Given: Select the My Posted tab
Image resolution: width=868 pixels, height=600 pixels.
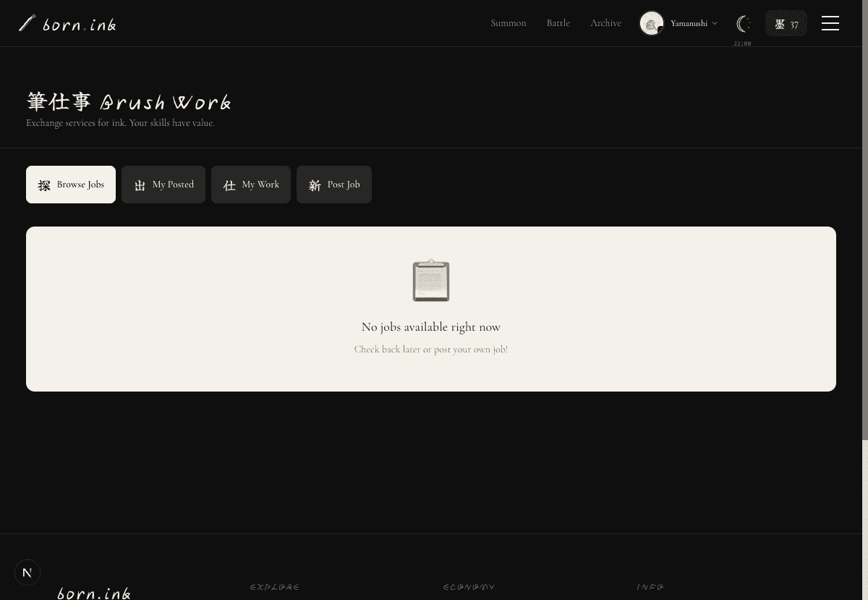Looking at the screenshot, I should click(x=163, y=185).
